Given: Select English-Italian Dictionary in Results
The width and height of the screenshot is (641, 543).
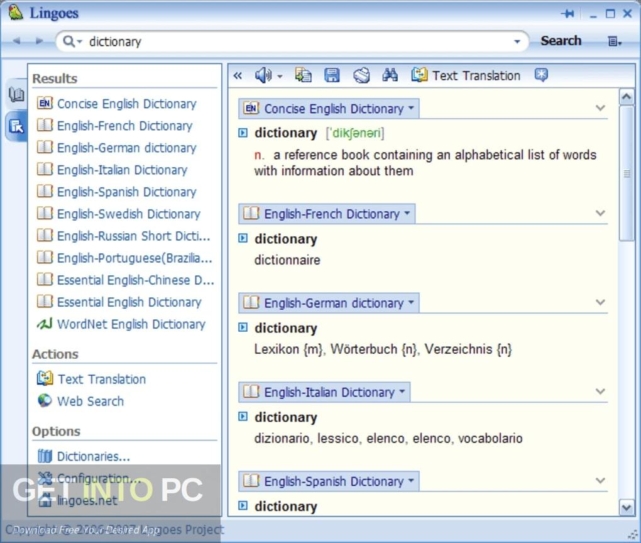Looking at the screenshot, I should click(122, 170).
